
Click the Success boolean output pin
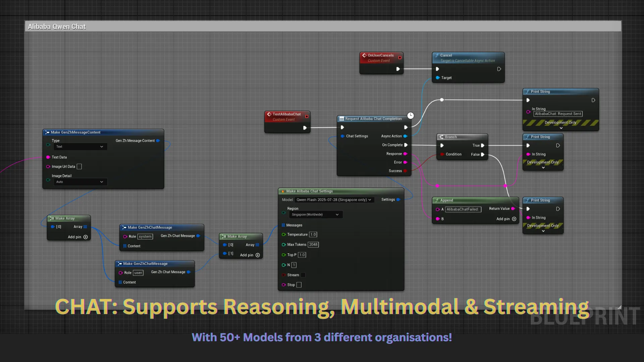click(x=405, y=171)
